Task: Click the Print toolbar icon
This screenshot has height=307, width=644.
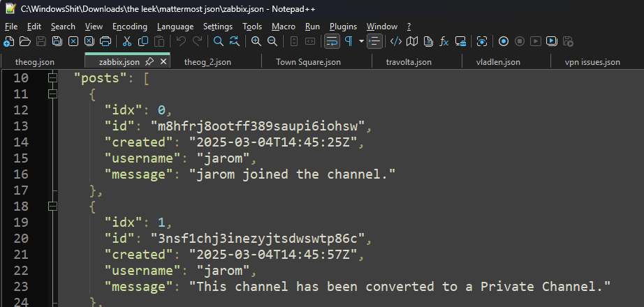Action: (105, 41)
